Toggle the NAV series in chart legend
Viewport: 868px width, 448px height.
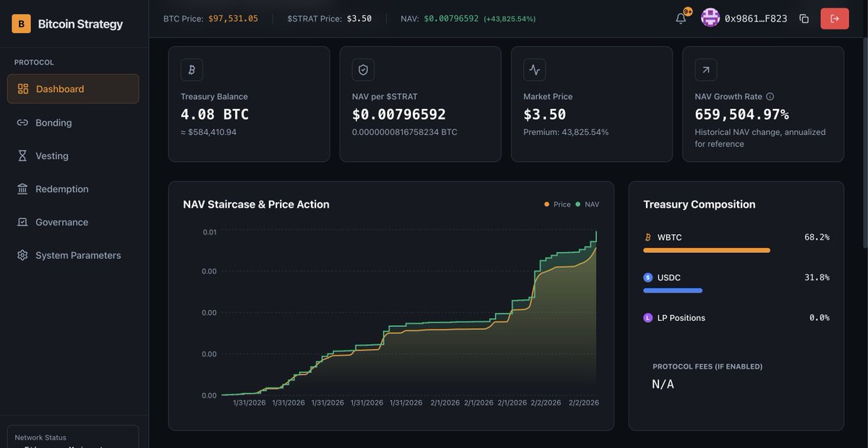pyautogui.click(x=587, y=204)
